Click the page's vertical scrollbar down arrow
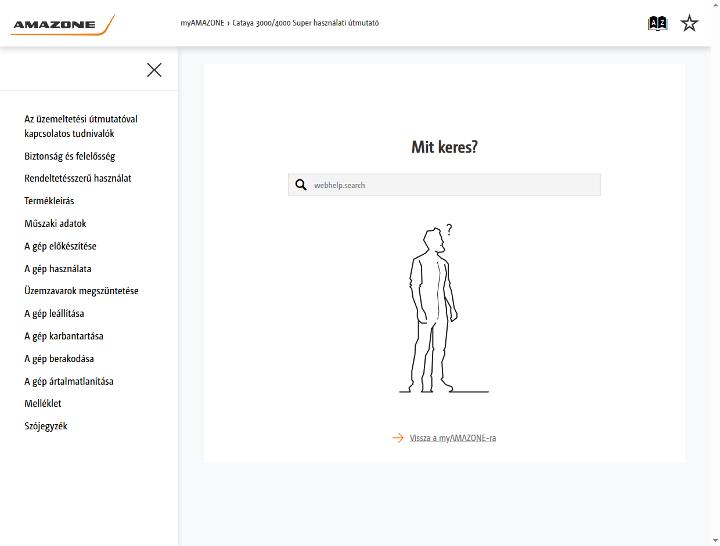Viewport: 720px width, 546px height. (x=715, y=541)
